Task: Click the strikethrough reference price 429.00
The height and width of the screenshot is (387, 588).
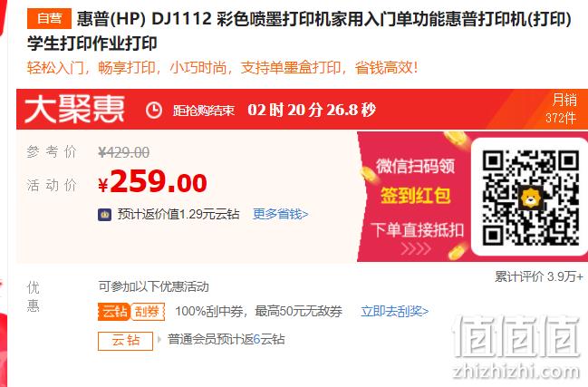Action: pyautogui.click(x=124, y=152)
